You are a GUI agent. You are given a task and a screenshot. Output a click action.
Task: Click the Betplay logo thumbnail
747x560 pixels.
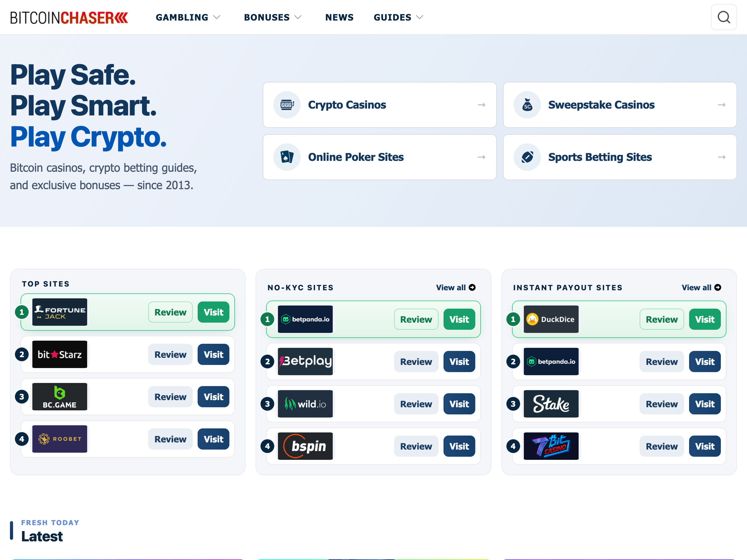(305, 362)
